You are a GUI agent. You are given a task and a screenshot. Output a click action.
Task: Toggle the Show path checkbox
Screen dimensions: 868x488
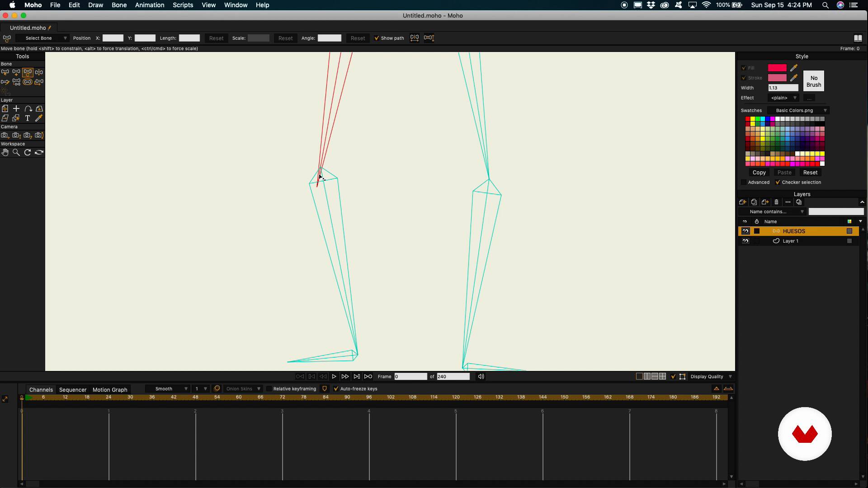tap(377, 38)
